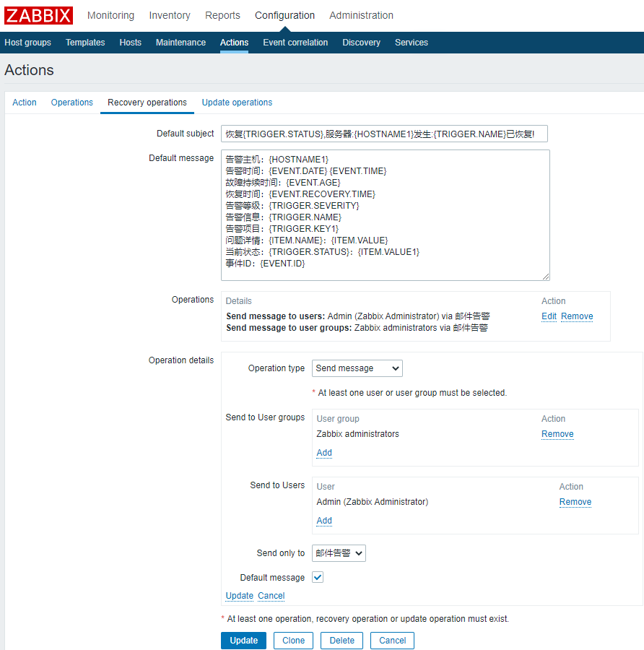This screenshot has height=650, width=644.
Task: Open the Configuration menu
Action: click(284, 15)
